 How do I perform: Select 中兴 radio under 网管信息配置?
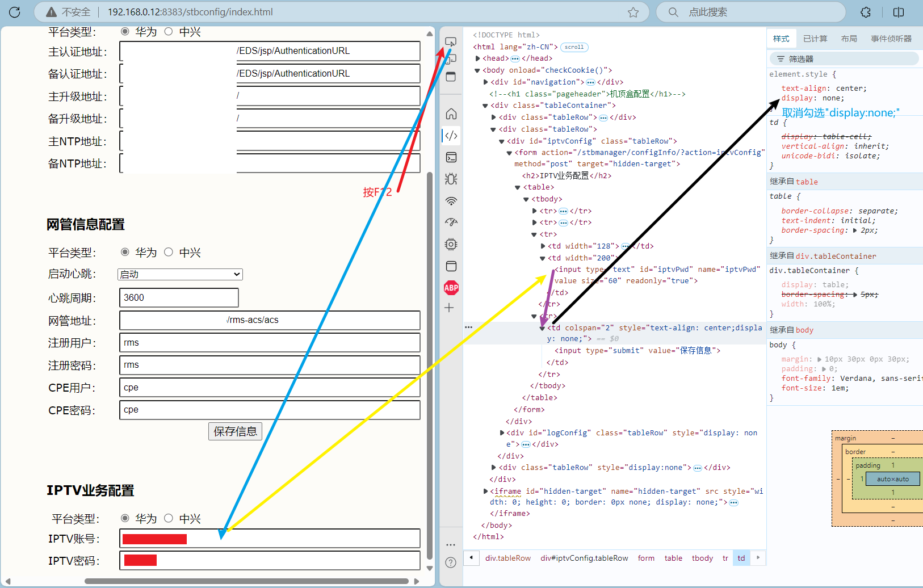169,252
